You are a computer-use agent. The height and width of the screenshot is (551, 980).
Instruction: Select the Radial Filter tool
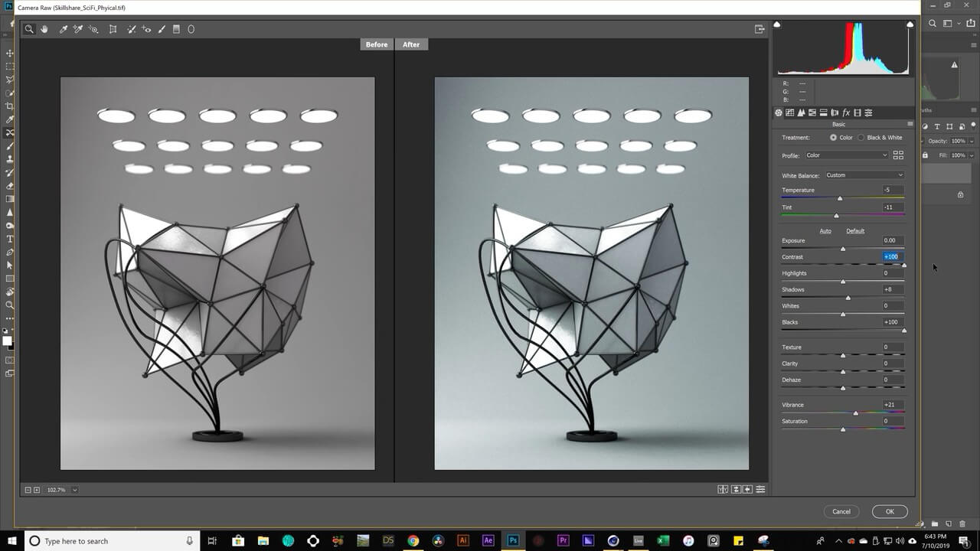coord(191,29)
